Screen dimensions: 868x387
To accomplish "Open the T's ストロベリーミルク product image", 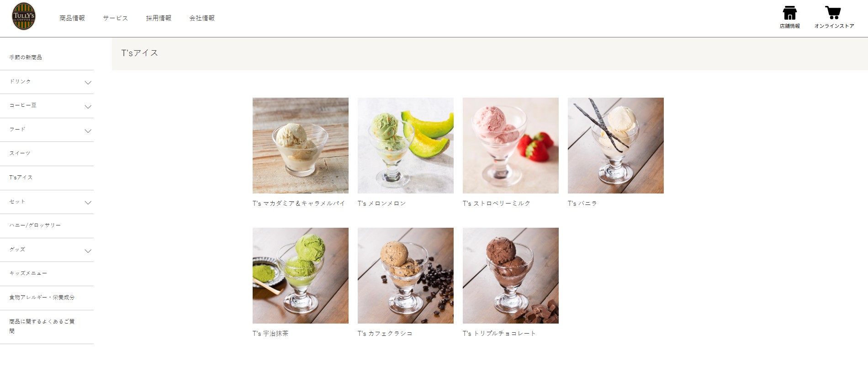I will (511, 146).
